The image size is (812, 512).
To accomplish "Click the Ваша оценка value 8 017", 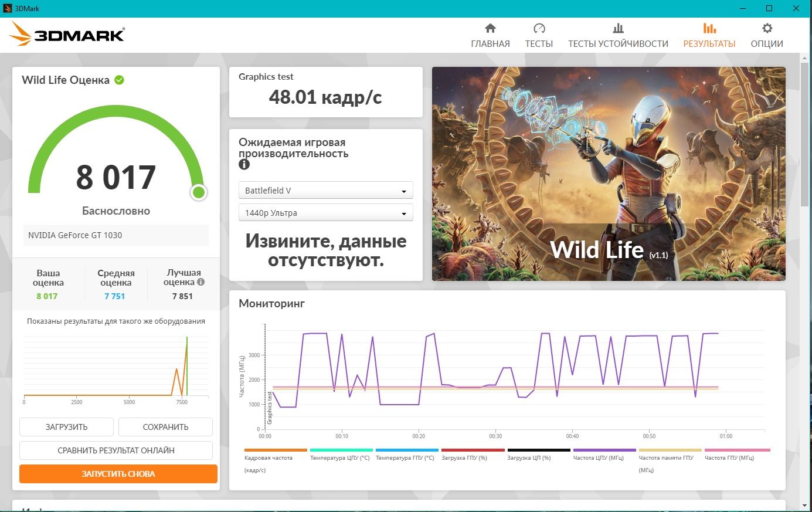I will pos(47,296).
